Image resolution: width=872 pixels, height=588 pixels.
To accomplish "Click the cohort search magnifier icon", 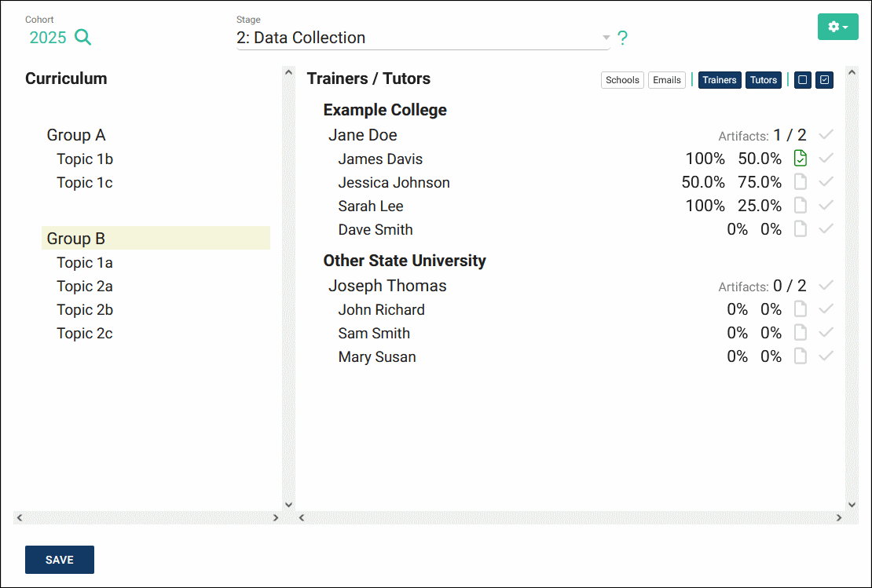I will pos(83,37).
